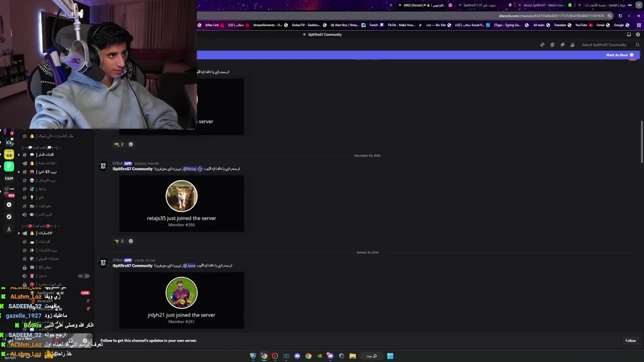Open the E&M server icon
Image resolution: width=644 pixels, height=362 pixels.
click(9, 178)
